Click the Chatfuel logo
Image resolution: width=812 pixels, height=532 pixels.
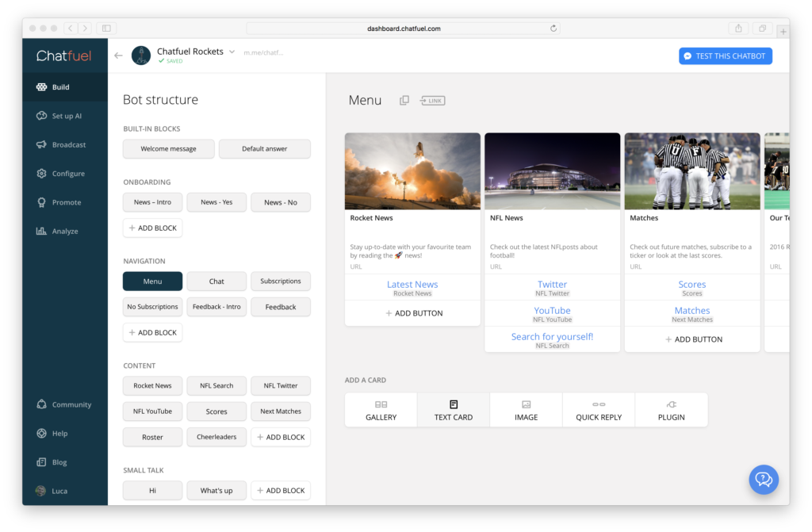click(x=64, y=55)
